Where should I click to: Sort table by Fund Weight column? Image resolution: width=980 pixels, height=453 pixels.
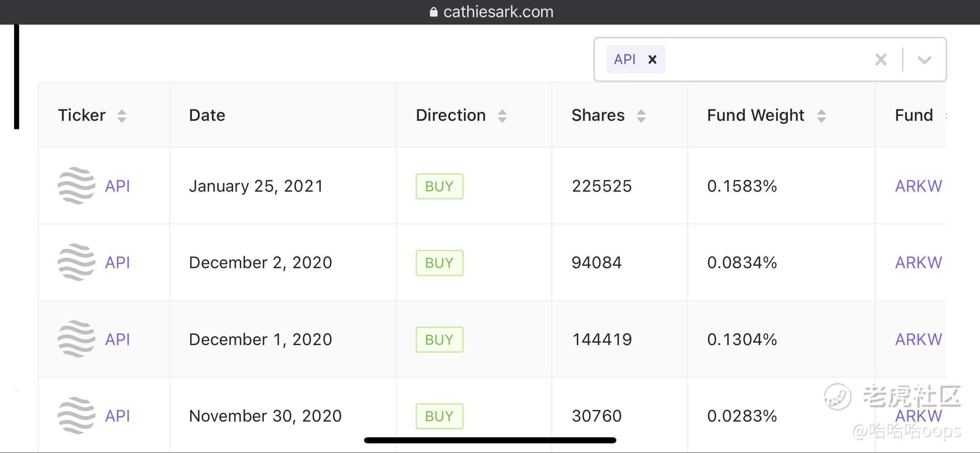click(821, 116)
